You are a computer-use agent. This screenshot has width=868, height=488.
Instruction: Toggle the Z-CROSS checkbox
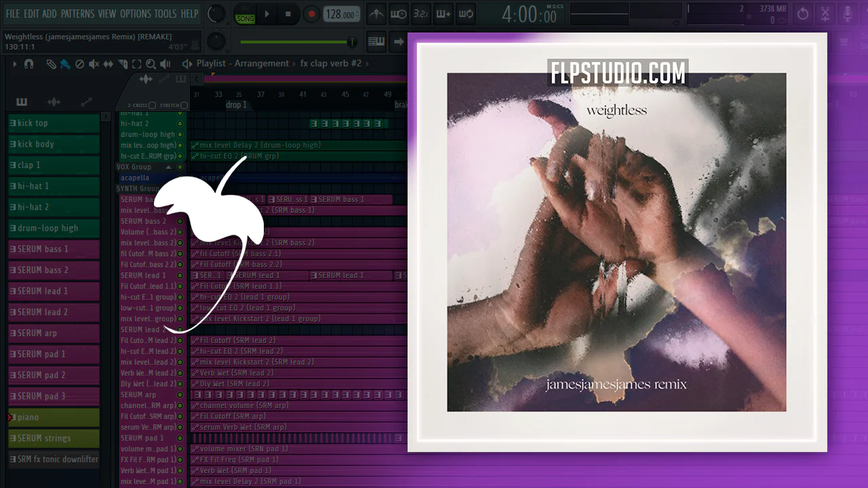(x=152, y=106)
